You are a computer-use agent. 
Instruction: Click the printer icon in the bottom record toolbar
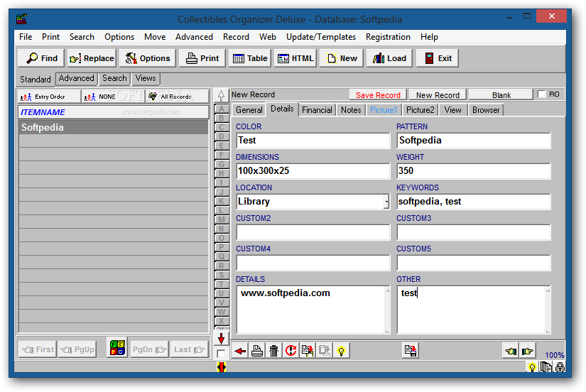point(256,351)
